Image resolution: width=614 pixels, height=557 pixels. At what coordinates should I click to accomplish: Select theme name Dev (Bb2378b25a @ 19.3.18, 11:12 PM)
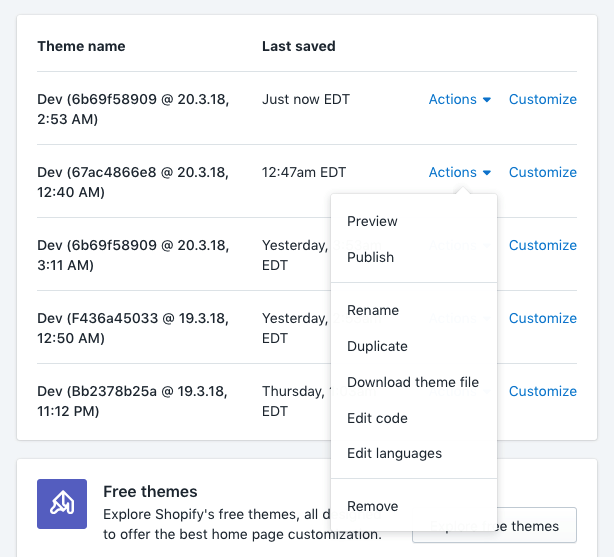click(x=132, y=401)
